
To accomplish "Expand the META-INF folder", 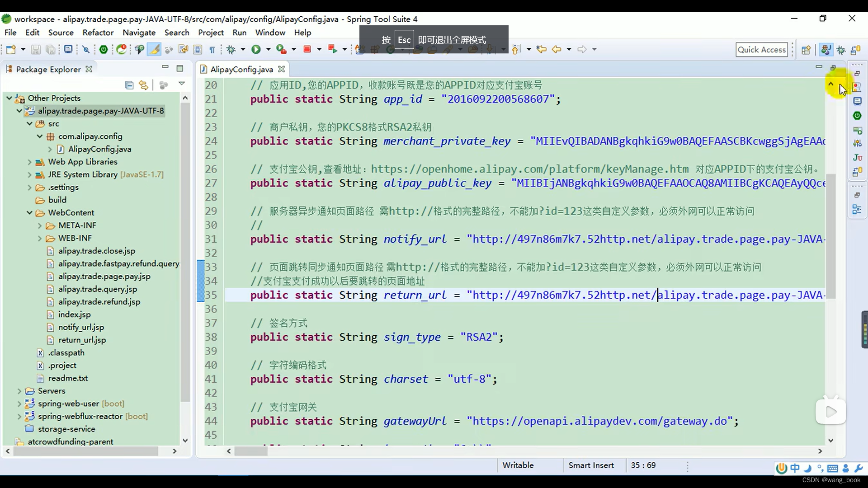I will tap(40, 225).
